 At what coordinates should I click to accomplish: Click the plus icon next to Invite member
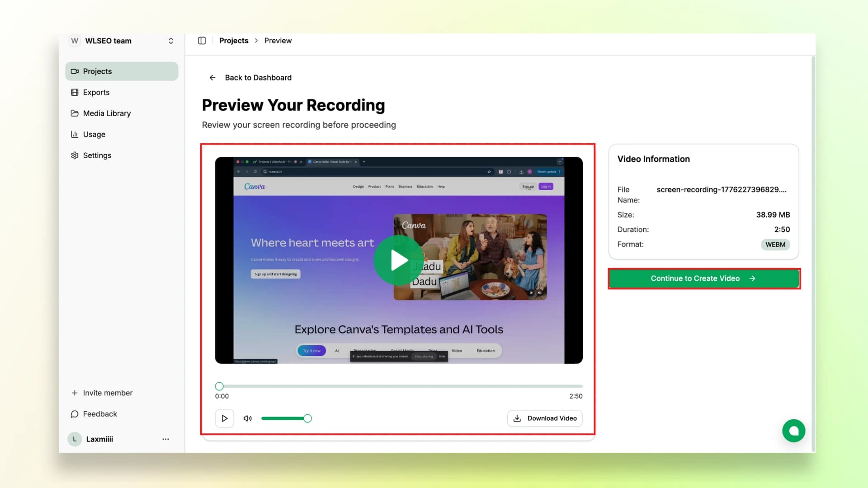click(75, 393)
